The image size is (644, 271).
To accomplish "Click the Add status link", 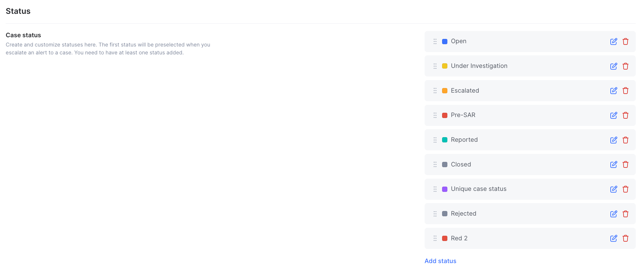I will (440, 261).
